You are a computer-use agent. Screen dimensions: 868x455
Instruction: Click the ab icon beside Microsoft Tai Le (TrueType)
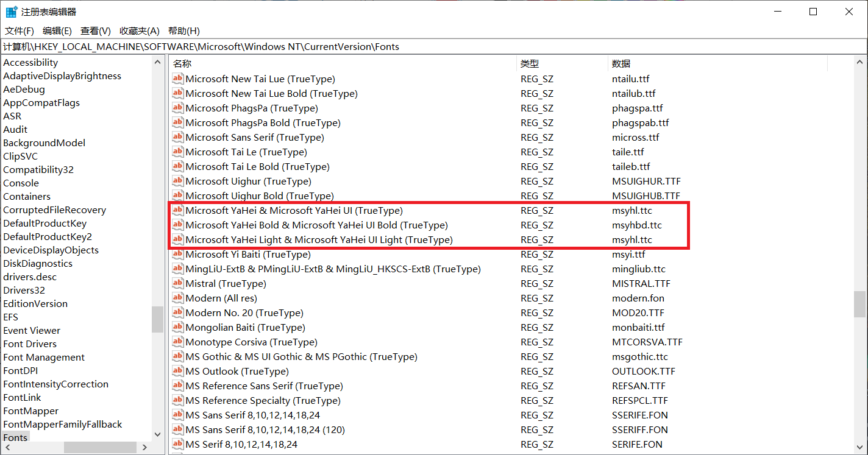[178, 152]
